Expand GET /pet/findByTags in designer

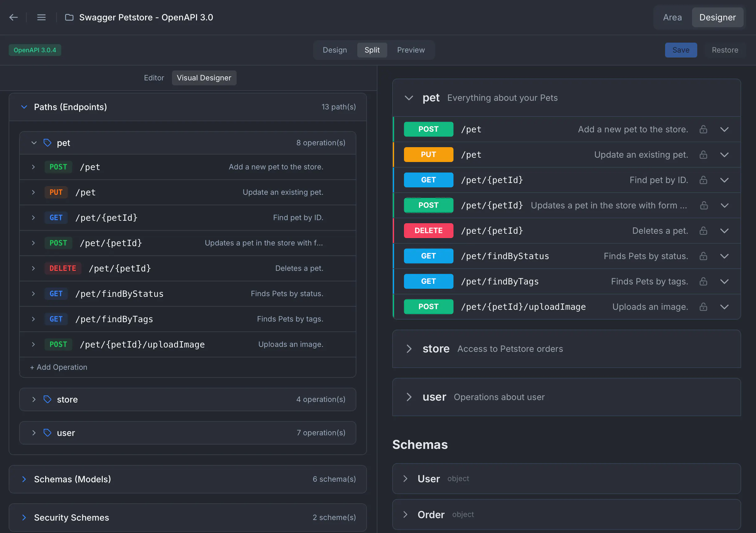33,319
